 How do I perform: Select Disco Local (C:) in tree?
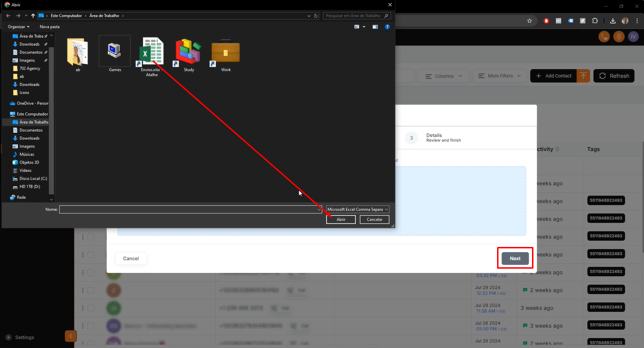(x=33, y=178)
